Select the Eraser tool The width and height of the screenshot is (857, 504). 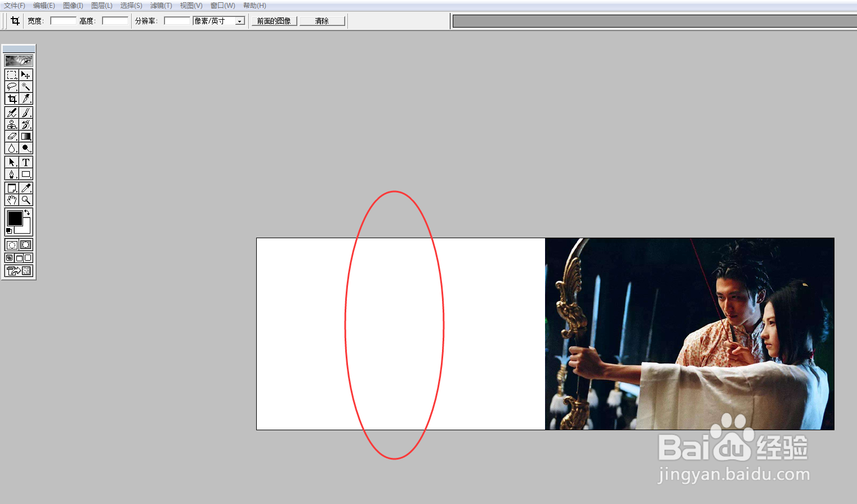pyautogui.click(x=12, y=136)
